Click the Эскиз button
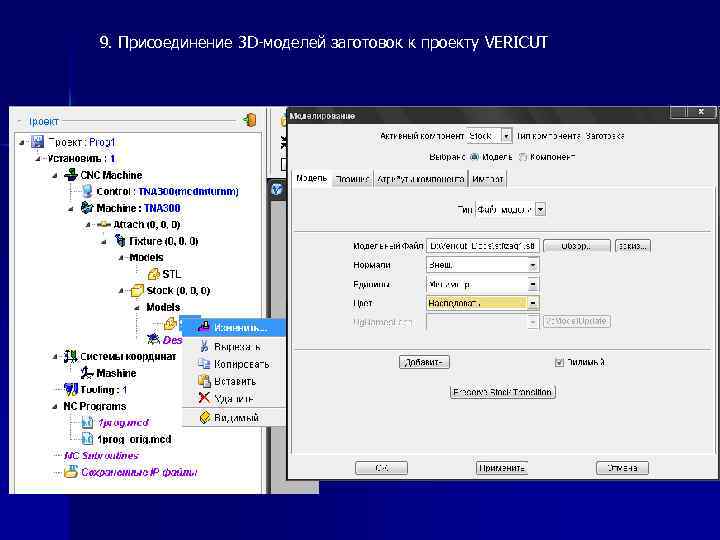Image resolution: width=720 pixels, height=540 pixels. coord(632,246)
